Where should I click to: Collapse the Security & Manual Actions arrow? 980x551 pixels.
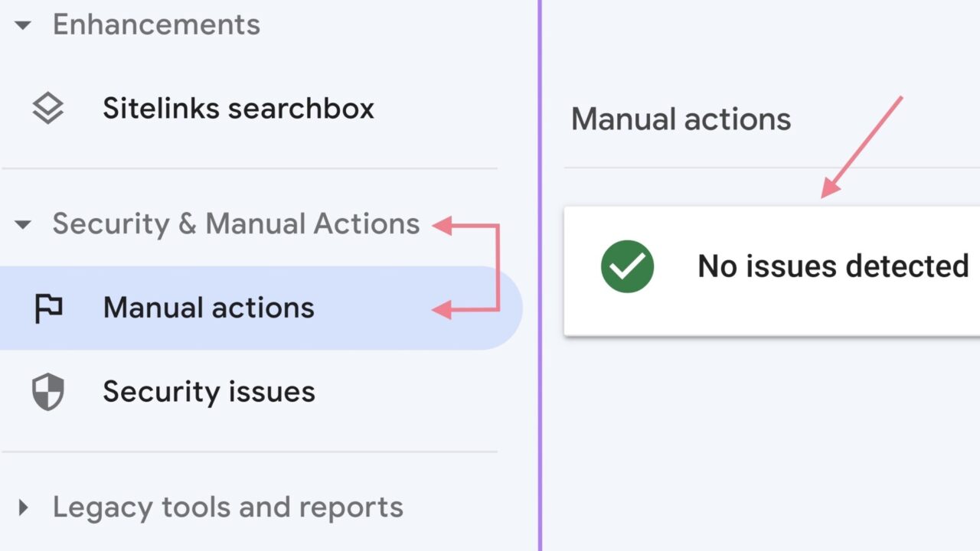click(23, 225)
